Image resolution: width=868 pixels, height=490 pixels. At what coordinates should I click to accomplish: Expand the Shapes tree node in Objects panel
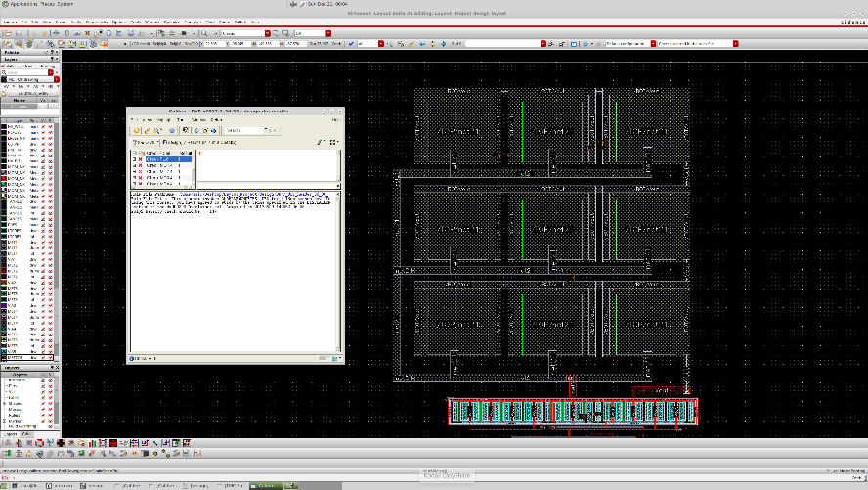point(5,404)
